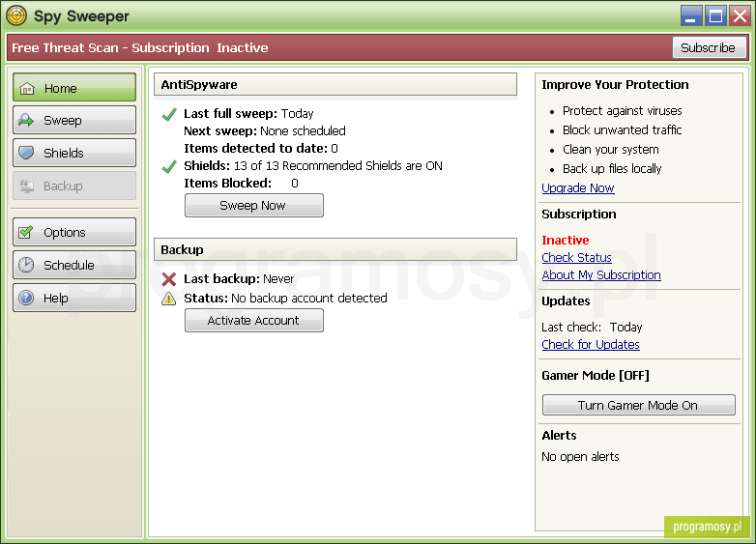Image resolution: width=756 pixels, height=544 pixels.
Task: Click 'Items detected to date: 0' text
Action: [261, 149]
